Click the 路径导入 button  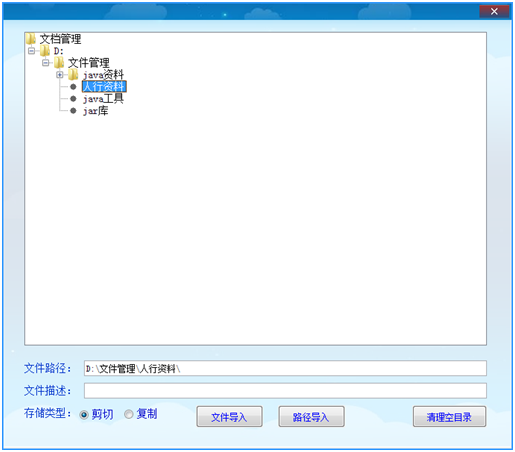[x=311, y=417]
